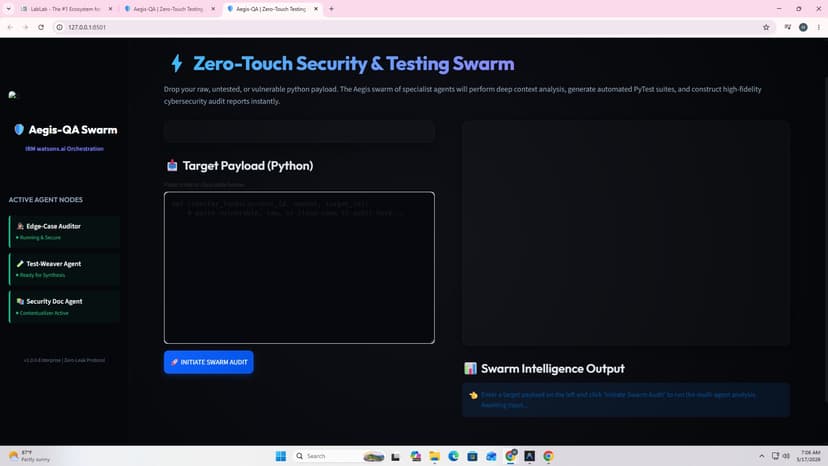Click the Windows taskbar Search box

coord(339,456)
